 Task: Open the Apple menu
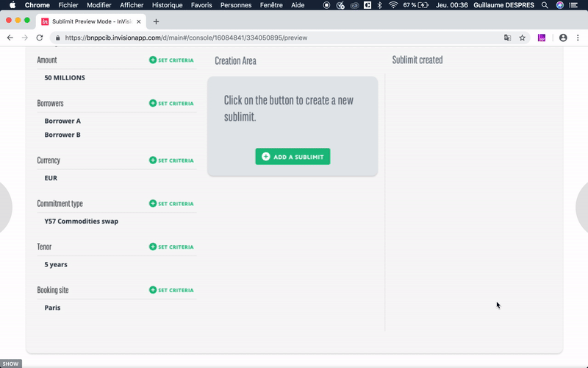(x=12, y=5)
